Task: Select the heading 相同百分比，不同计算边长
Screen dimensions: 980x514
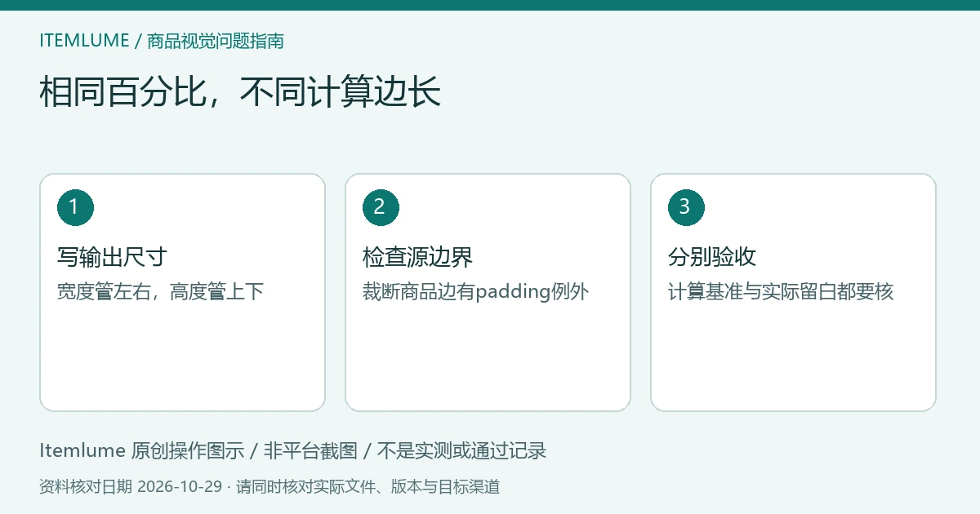Action: pos(240,91)
